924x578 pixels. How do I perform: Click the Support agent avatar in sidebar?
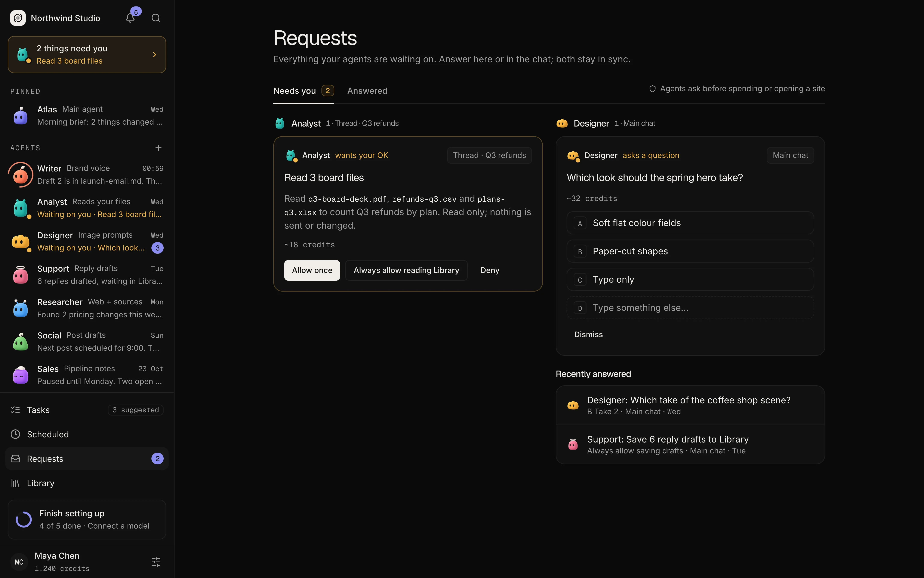(x=21, y=275)
